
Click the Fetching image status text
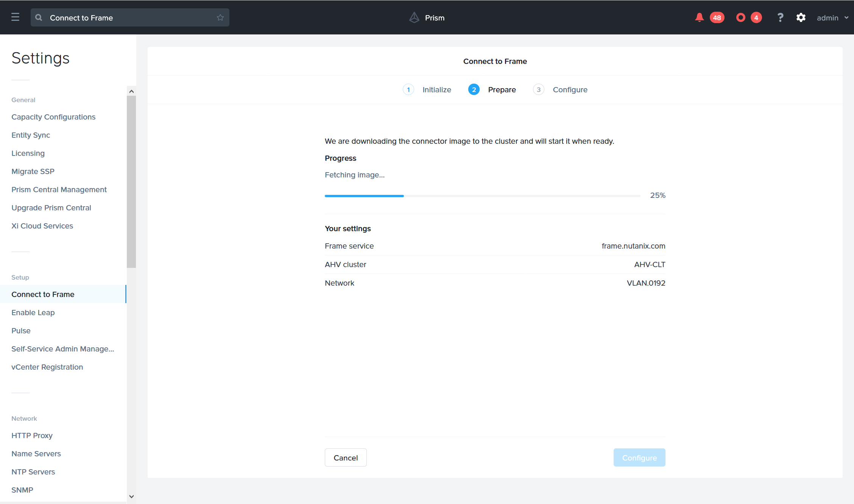pos(354,175)
